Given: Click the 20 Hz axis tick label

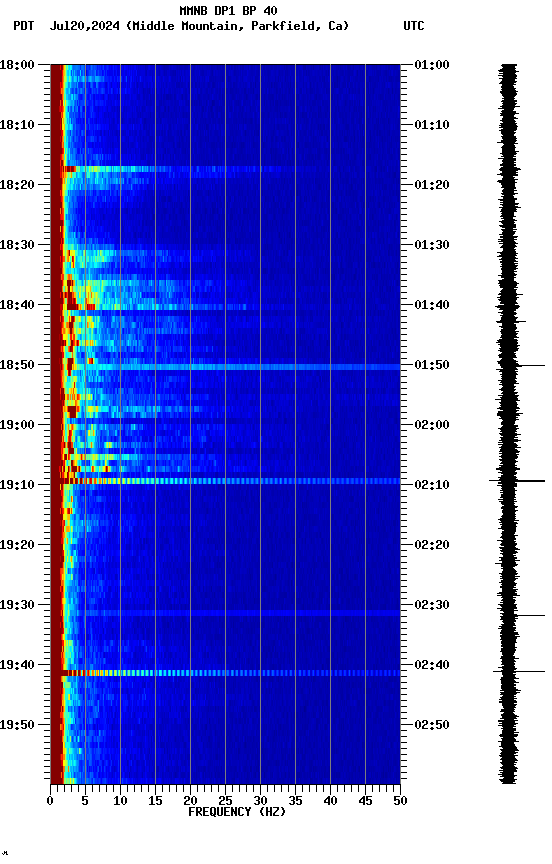Looking at the screenshot, I should (190, 801).
